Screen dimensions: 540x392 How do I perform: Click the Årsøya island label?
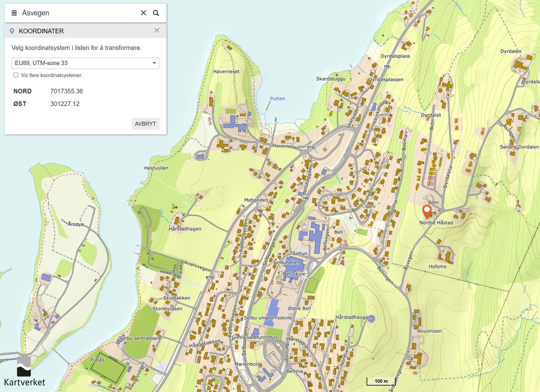76,224
